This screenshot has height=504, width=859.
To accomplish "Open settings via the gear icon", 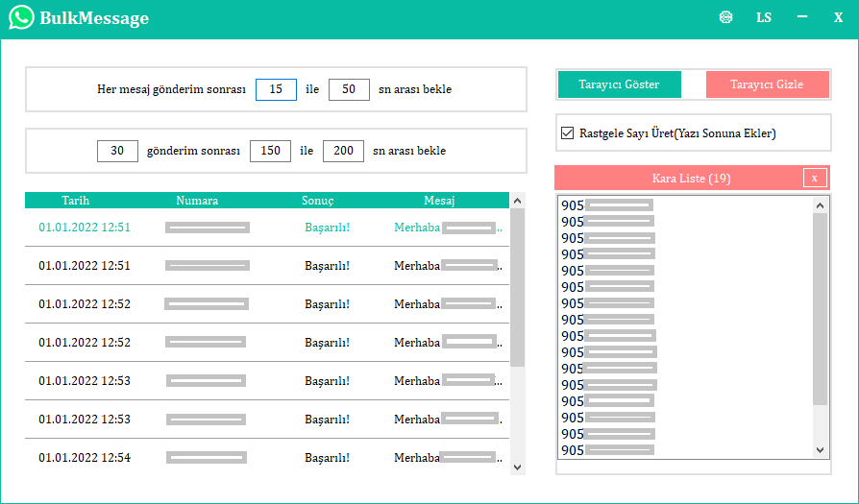I will pos(726,17).
